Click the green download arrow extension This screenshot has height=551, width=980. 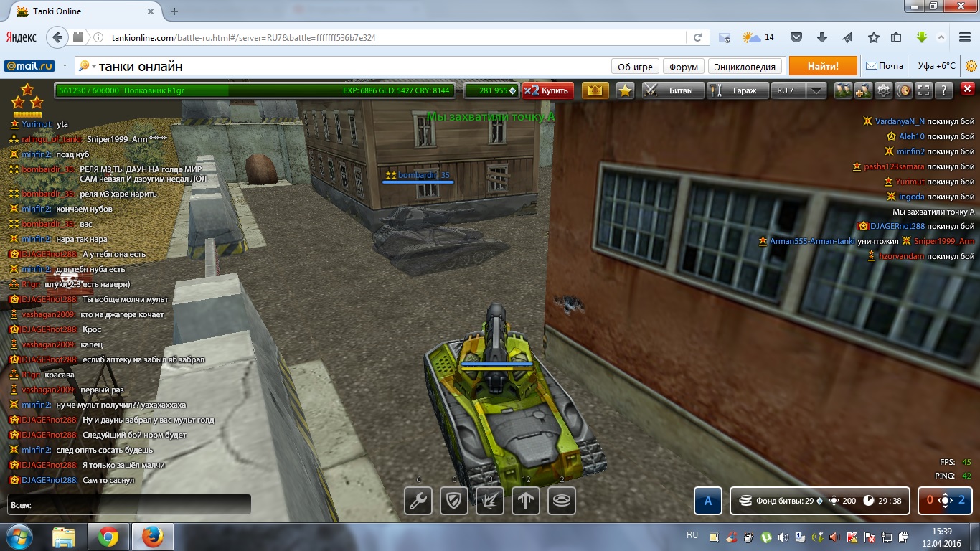click(x=922, y=37)
